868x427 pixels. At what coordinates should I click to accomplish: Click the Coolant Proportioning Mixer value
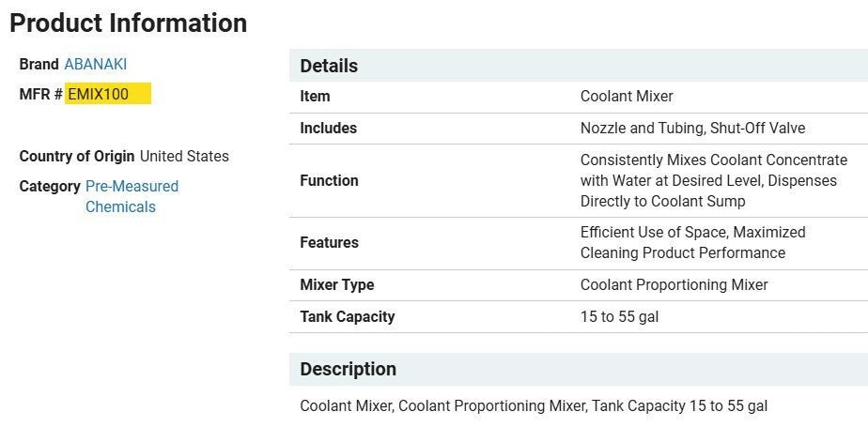coord(674,284)
